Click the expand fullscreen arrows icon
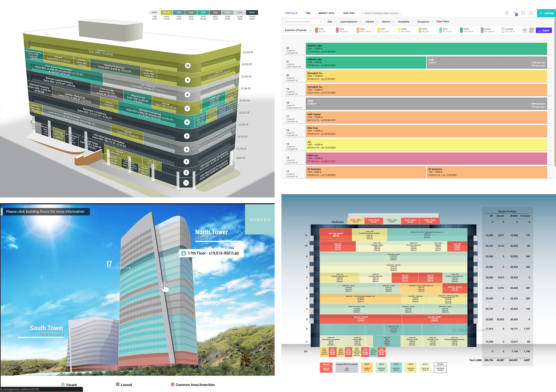This screenshot has width=556, height=392. click(x=532, y=30)
